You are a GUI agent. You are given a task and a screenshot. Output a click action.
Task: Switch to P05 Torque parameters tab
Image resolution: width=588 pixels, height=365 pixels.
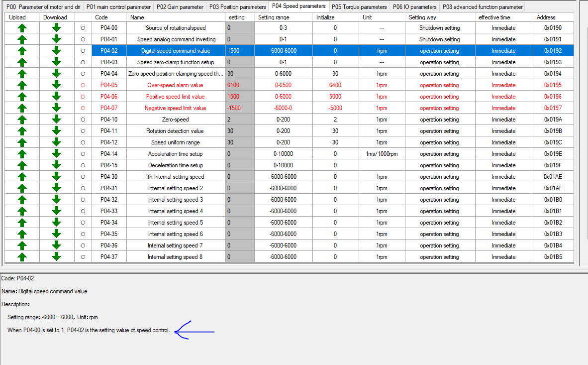(x=359, y=7)
